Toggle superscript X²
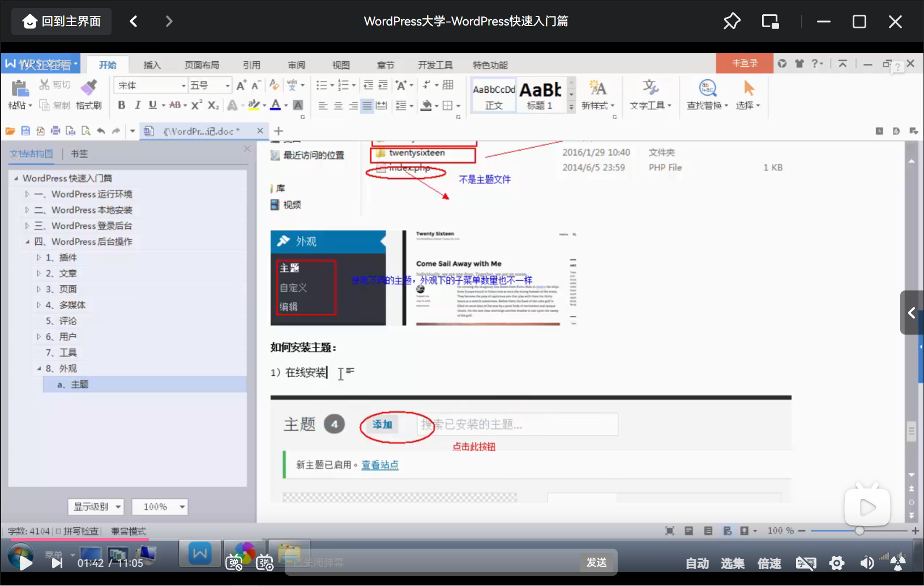This screenshot has height=586, width=924. click(196, 105)
